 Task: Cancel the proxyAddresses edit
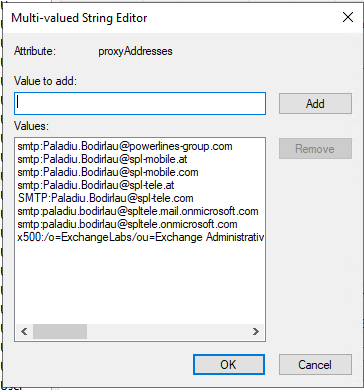pyautogui.click(x=315, y=364)
